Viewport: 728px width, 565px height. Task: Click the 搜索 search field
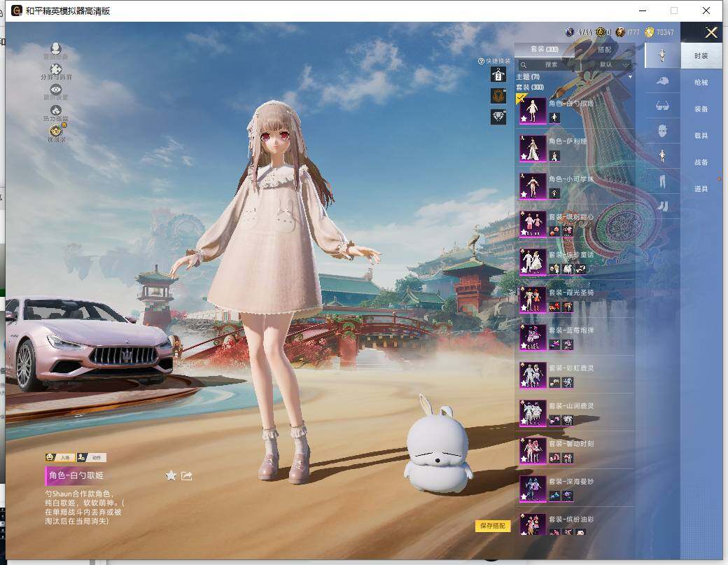(551, 64)
